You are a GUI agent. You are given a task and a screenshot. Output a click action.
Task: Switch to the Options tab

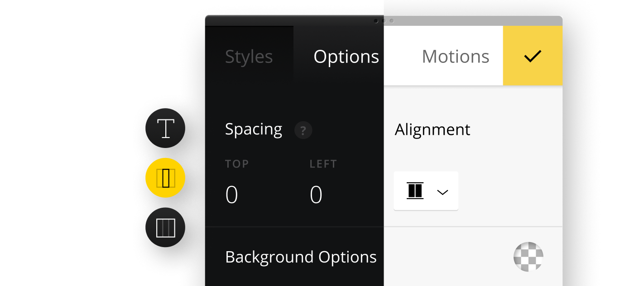[346, 57]
